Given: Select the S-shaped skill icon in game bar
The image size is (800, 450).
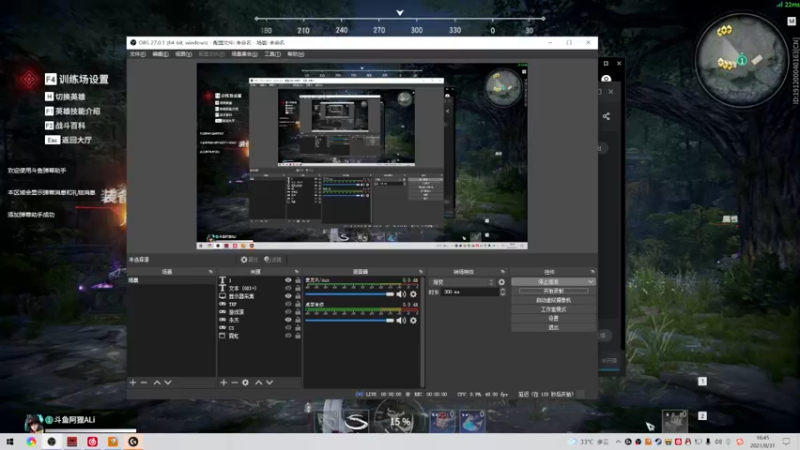Looking at the screenshot, I should click(356, 421).
